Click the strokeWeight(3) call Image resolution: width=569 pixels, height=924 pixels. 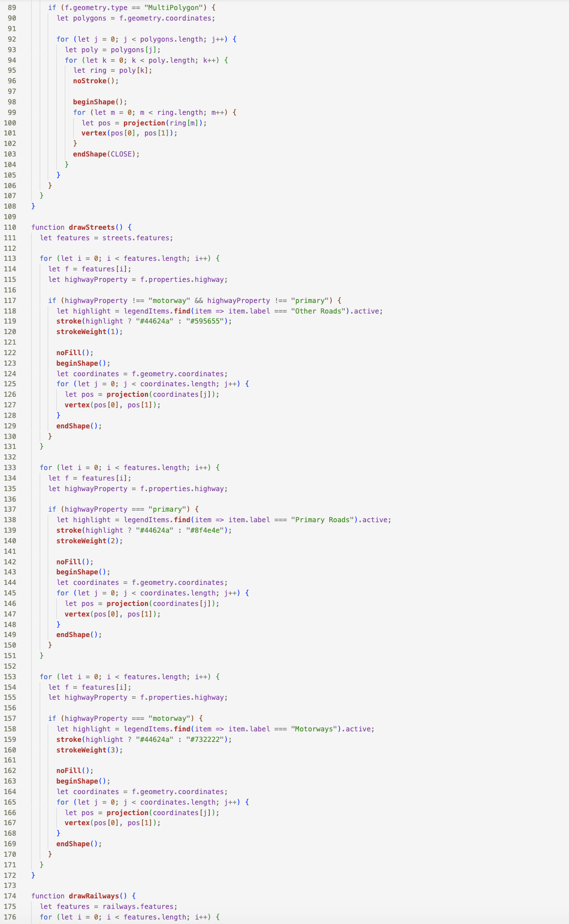pyautogui.click(x=90, y=750)
